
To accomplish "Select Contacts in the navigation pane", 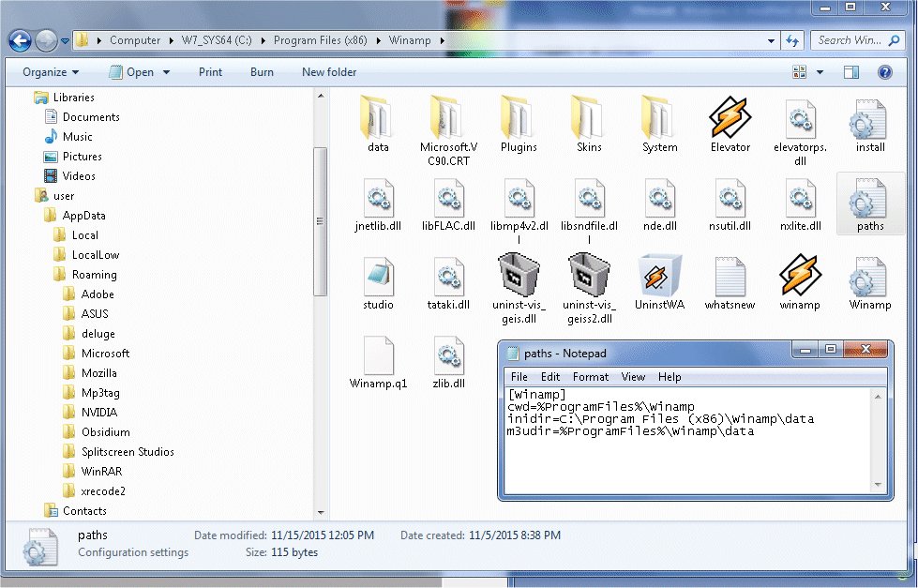I will tap(76, 511).
